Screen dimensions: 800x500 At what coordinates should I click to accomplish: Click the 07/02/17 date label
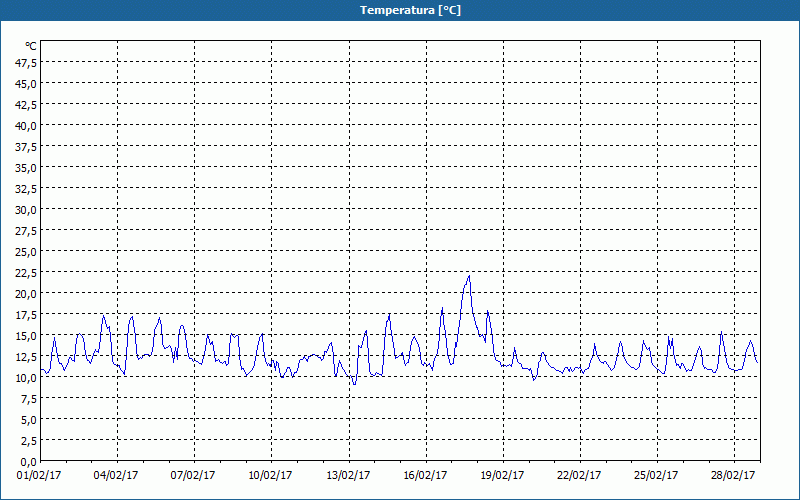(x=193, y=476)
